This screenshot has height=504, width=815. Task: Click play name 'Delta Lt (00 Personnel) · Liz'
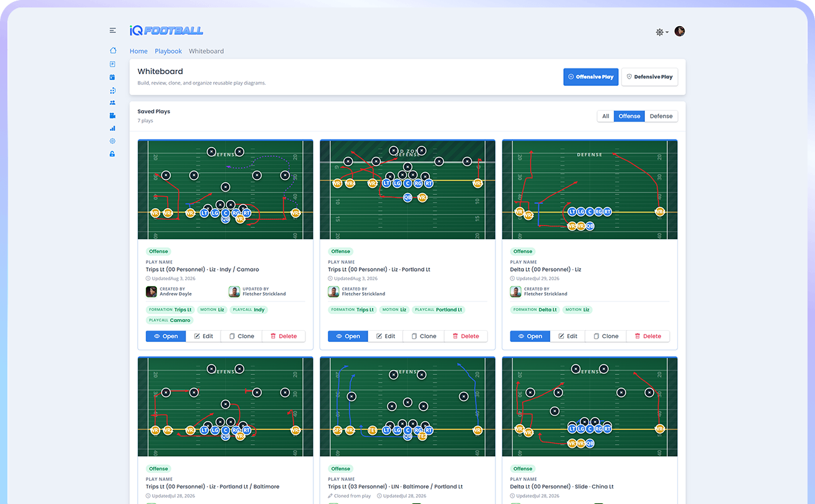pos(545,270)
